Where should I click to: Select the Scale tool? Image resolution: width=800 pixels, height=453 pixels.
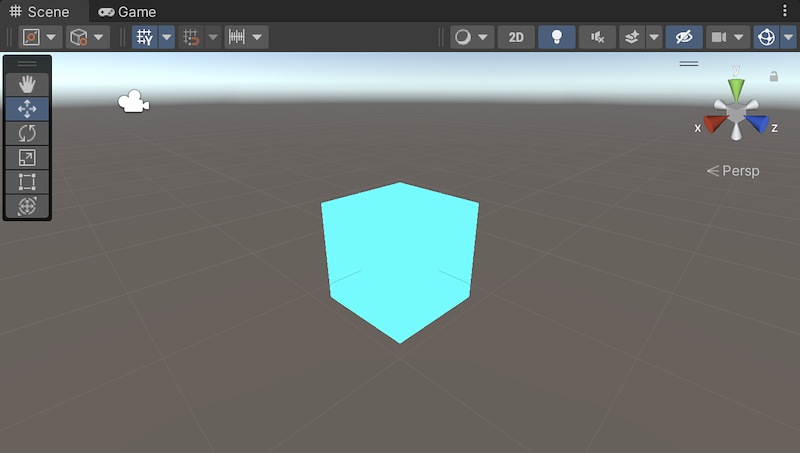click(27, 157)
